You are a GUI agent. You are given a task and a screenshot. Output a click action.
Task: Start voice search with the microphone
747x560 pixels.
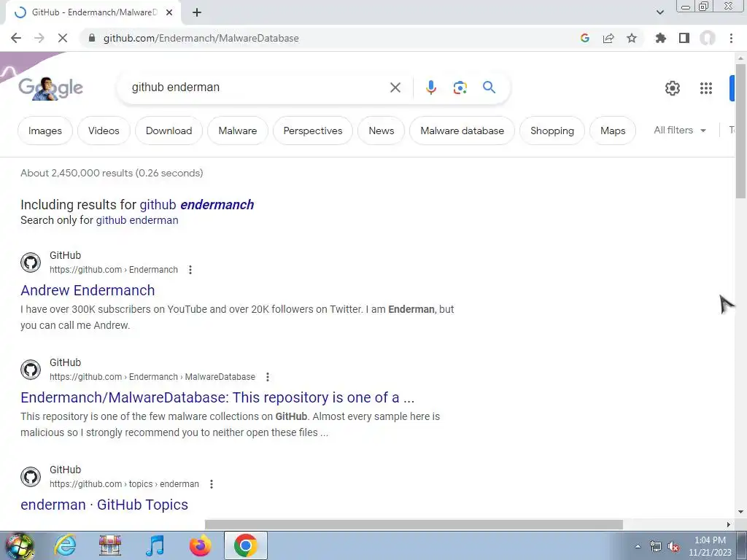430,87
